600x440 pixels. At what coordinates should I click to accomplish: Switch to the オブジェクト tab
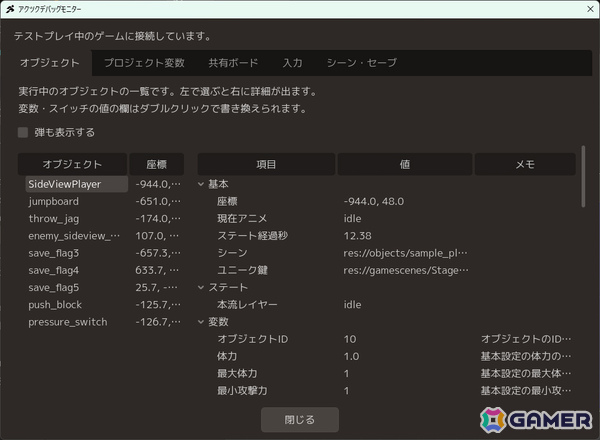(x=50, y=63)
